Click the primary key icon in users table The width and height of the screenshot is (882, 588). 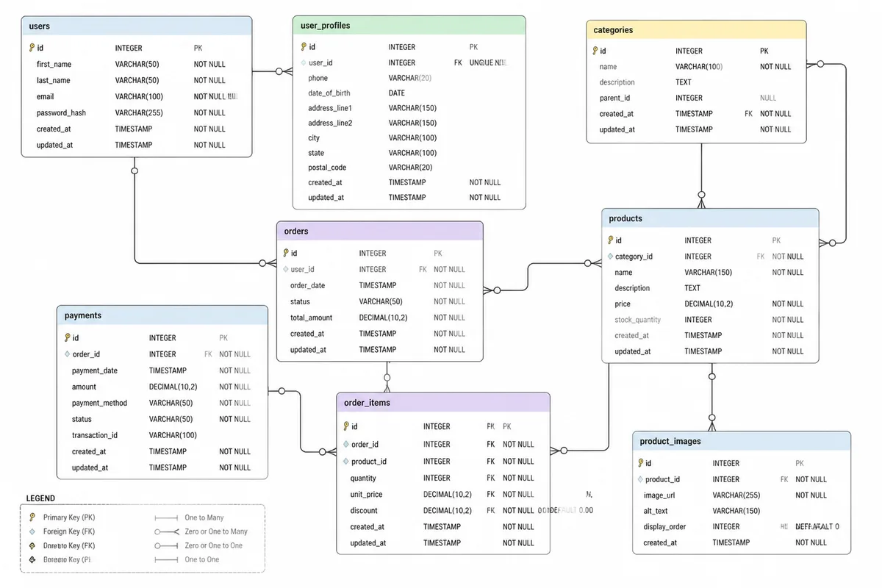point(32,48)
